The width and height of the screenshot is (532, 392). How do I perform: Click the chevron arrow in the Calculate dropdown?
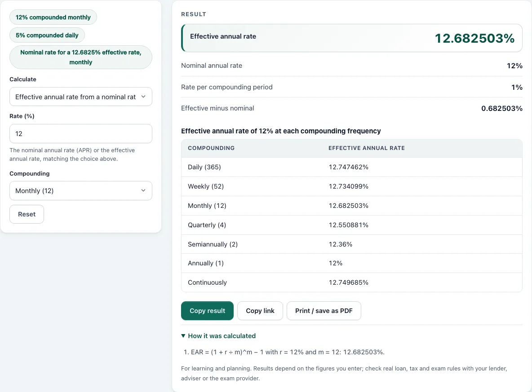(143, 97)
